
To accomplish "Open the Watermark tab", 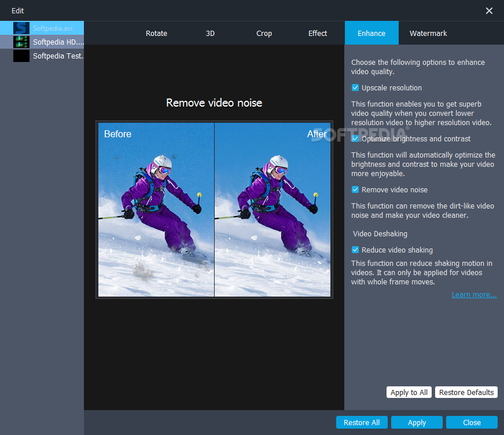I will [428, 33].
